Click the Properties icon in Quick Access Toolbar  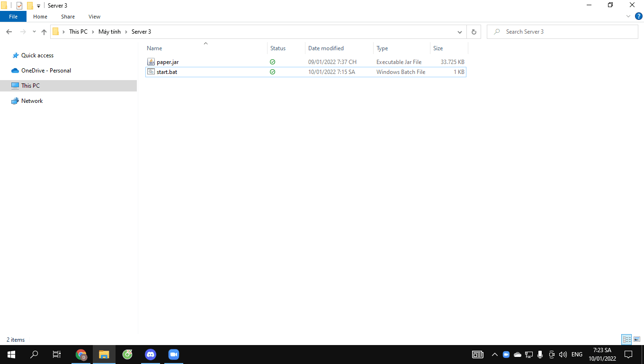[x=19, y=5]
